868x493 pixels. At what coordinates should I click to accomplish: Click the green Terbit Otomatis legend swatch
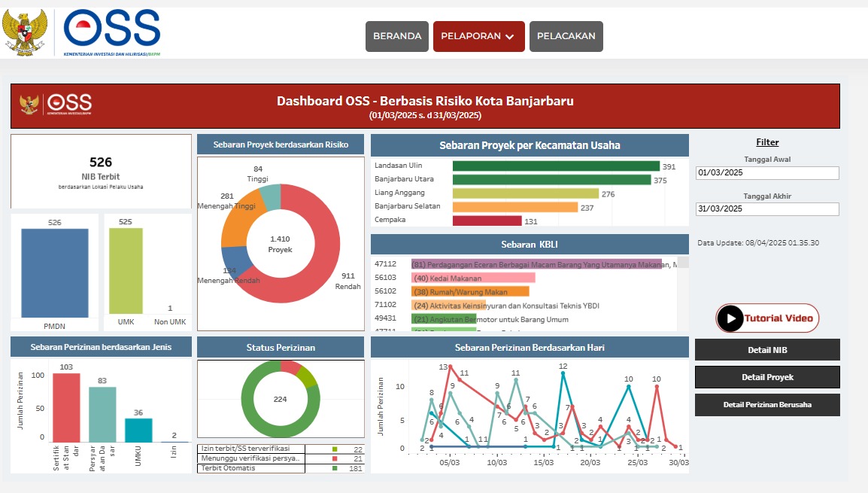(334, 468)
